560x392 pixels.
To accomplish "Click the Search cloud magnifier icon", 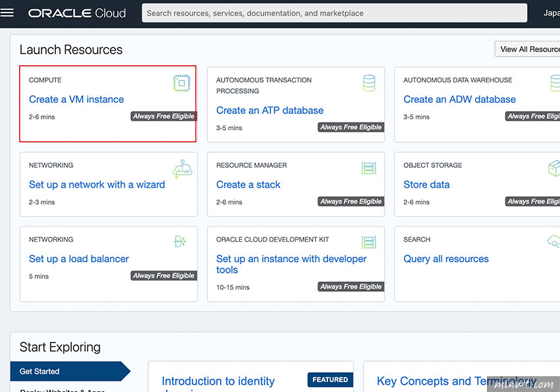I will (554, 241).
